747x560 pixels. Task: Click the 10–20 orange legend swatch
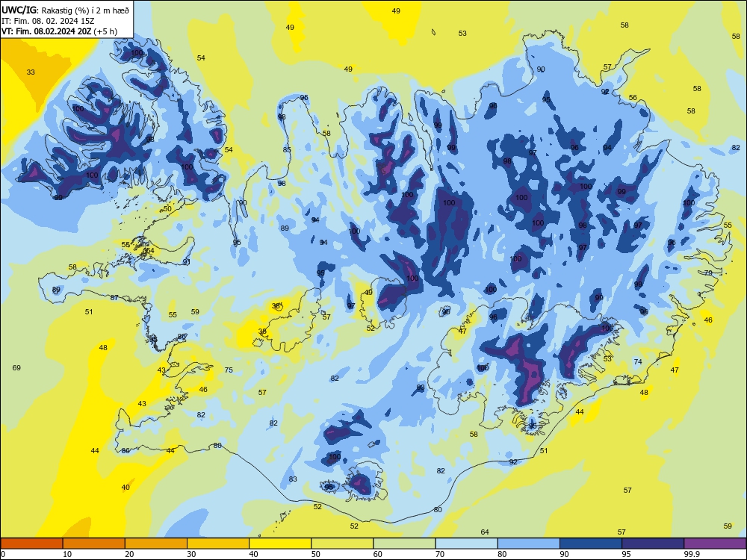pyautogui.click(x=94, y=544)
